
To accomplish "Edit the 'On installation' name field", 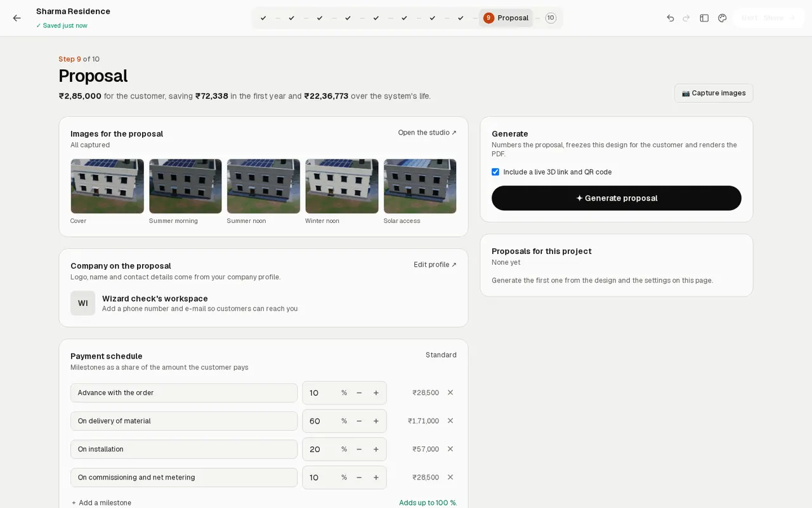I will tap(184, 449).
